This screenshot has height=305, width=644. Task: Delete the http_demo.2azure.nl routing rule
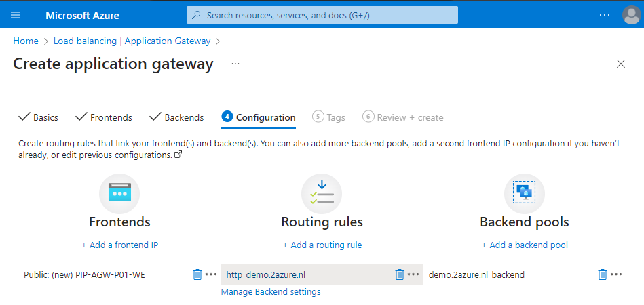399,274
